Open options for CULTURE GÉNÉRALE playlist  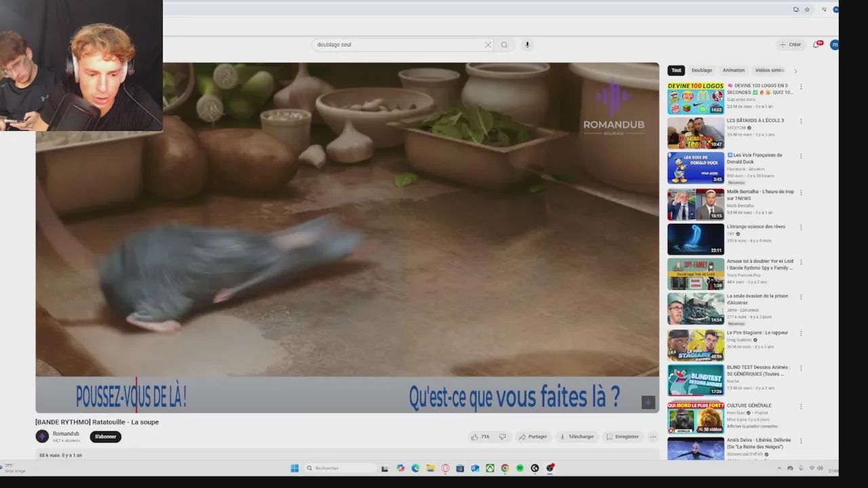pyautogui.click(x=801, y=407)
